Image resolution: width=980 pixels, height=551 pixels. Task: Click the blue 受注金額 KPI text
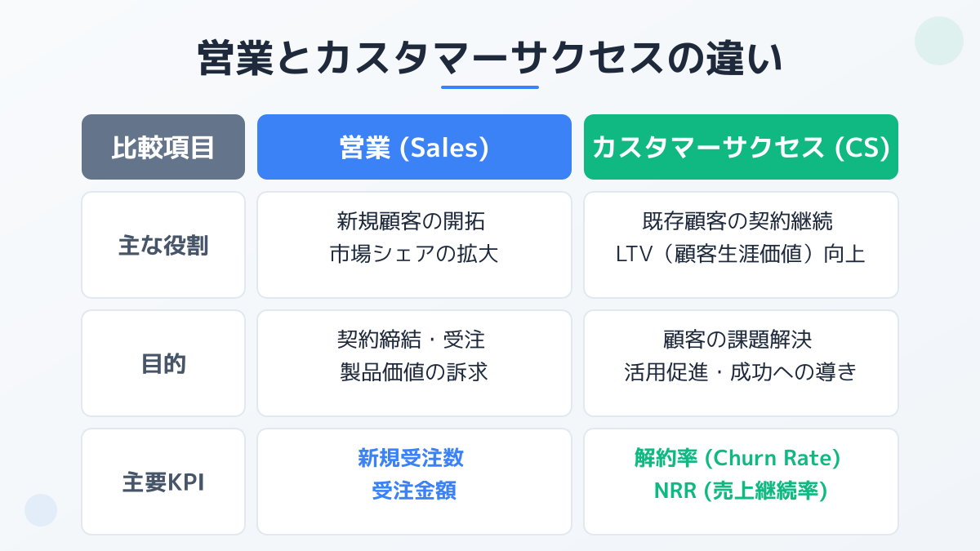[414, 491]
